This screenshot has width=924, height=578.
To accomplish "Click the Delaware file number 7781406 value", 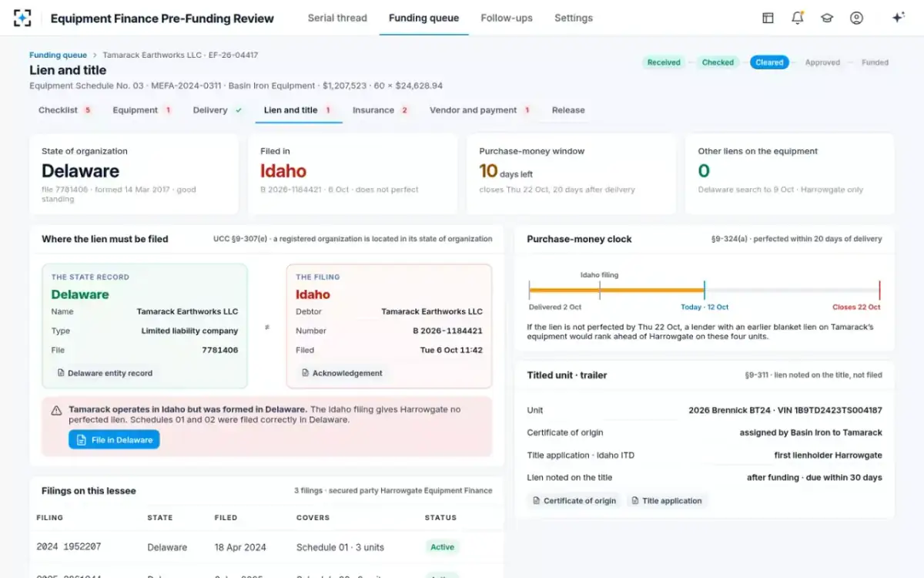I will click(x=220, y=350).
